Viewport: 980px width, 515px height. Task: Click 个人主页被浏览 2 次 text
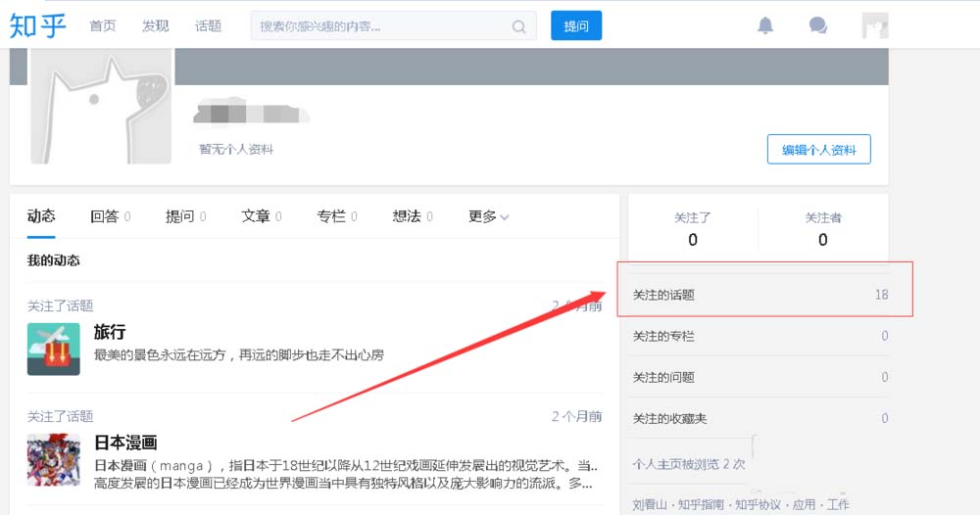point(689,464)
